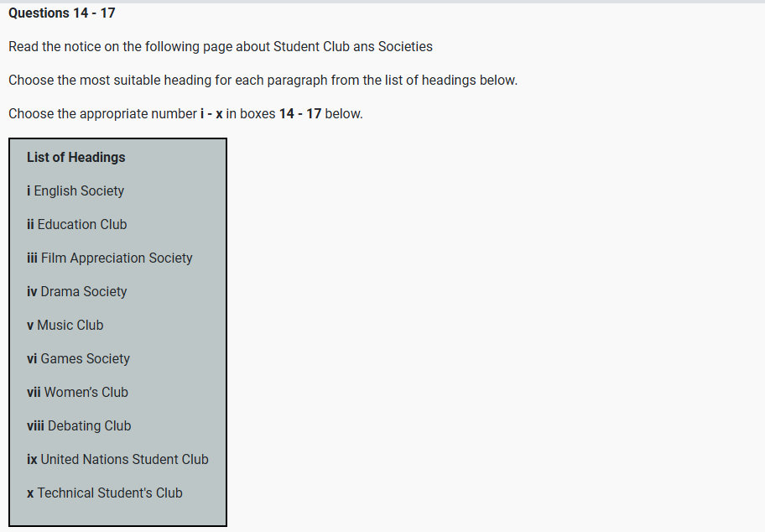Select the 'Music Club' heading
The image size is (765, 532).
(70, 325)
